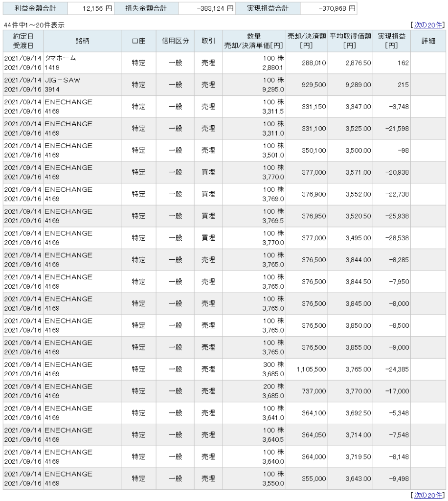Image resolution: width=448 pixels, height=501 pixels.
Task: Select settlement amount 1,105,500
Action: [312, 369]
